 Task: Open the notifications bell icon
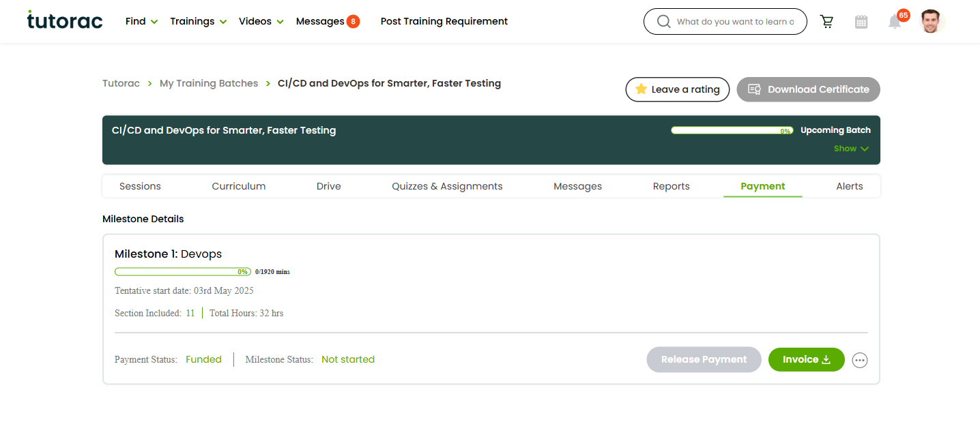pos(895,22)
